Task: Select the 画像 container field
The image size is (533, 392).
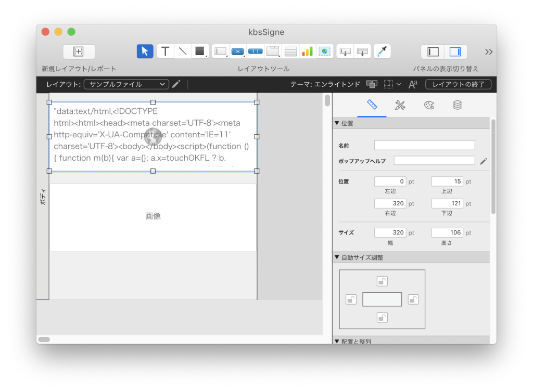Action: (153, 217)
